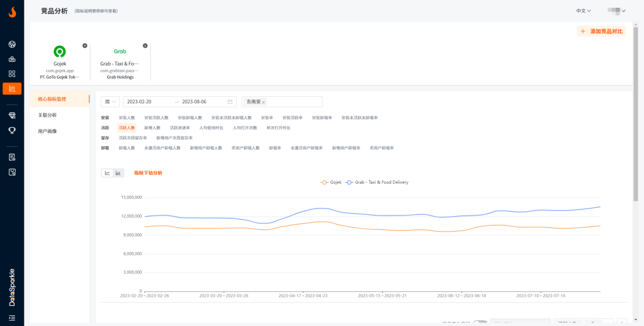Select the 单次打开时长 metric
The image size is (644, 326).
[278, 128]
